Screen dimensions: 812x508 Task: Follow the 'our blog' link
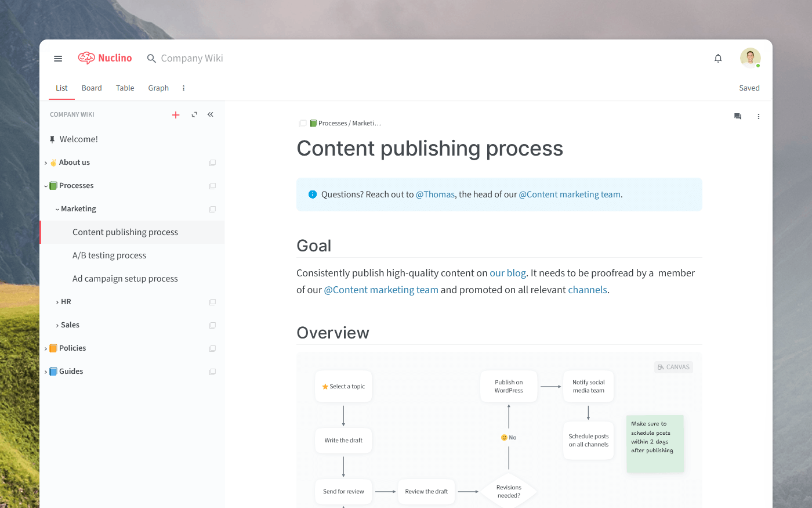507,273
